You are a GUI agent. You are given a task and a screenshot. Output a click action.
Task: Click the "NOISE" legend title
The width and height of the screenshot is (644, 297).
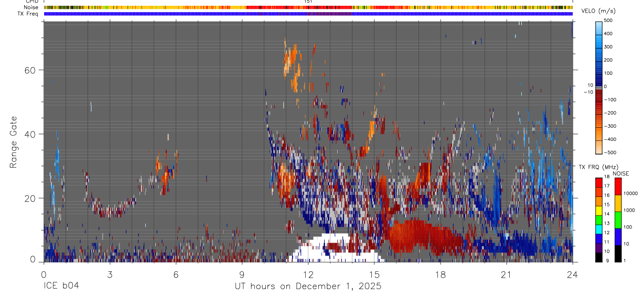coord(620,173)
